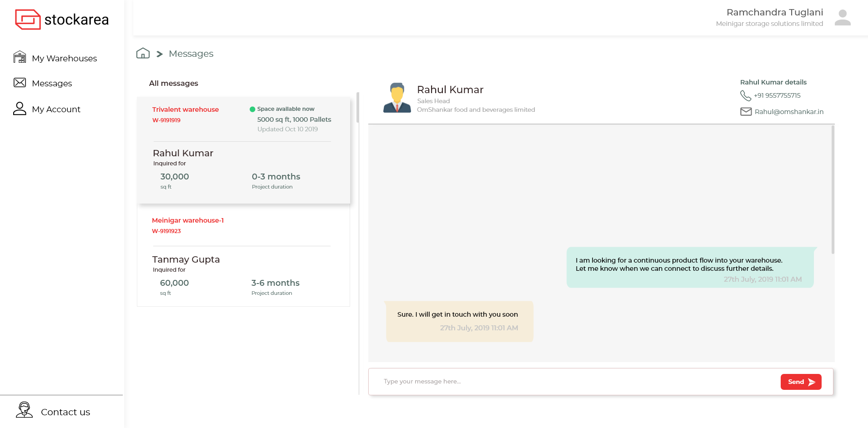868x428 pixels.
Task: Click Meinigar storage solutions limited text
Action: (x=769, y=24)
